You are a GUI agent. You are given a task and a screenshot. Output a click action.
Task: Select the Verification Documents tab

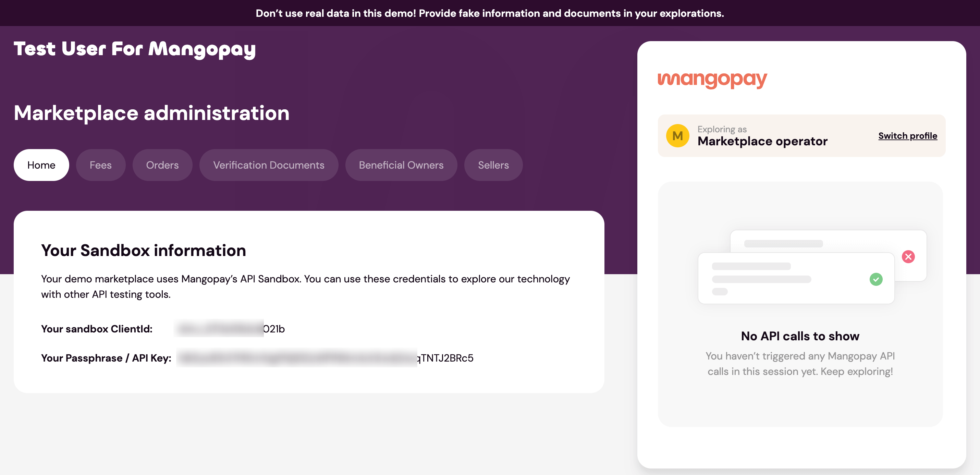269,165
